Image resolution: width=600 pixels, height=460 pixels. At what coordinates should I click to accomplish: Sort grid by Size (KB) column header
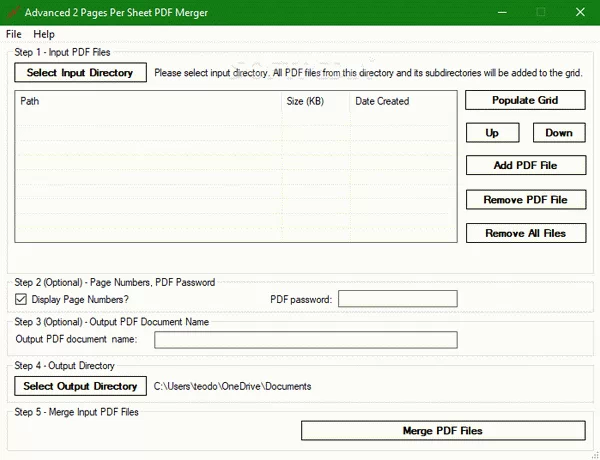pos(316,101)
